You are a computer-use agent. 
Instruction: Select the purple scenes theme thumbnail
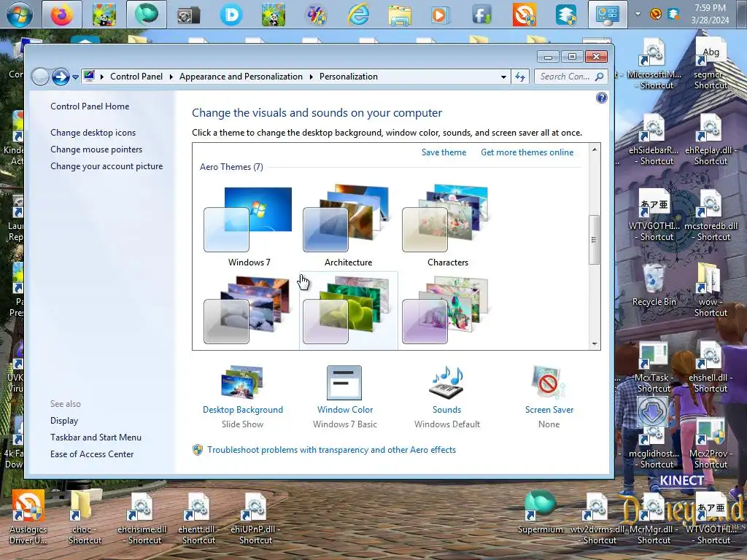click(447, 310)
